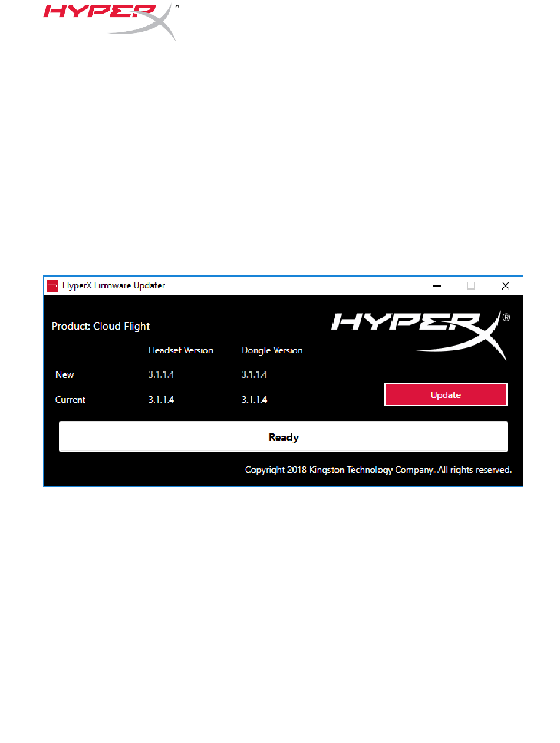The image size is (560, 743).
Task: Select the New dongle version 3.1.1.4
Action: pos(255,375)
